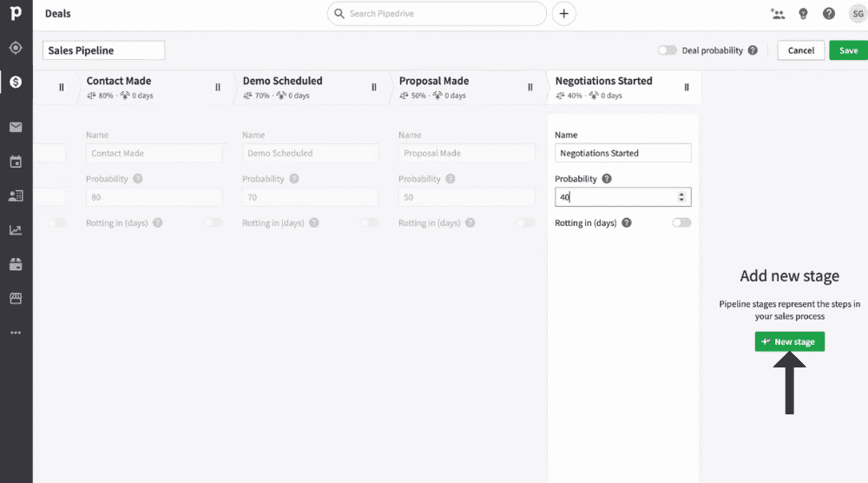Click drag handle of Negotiations Started stage
The image size is (868, 483).
[687, 87]
